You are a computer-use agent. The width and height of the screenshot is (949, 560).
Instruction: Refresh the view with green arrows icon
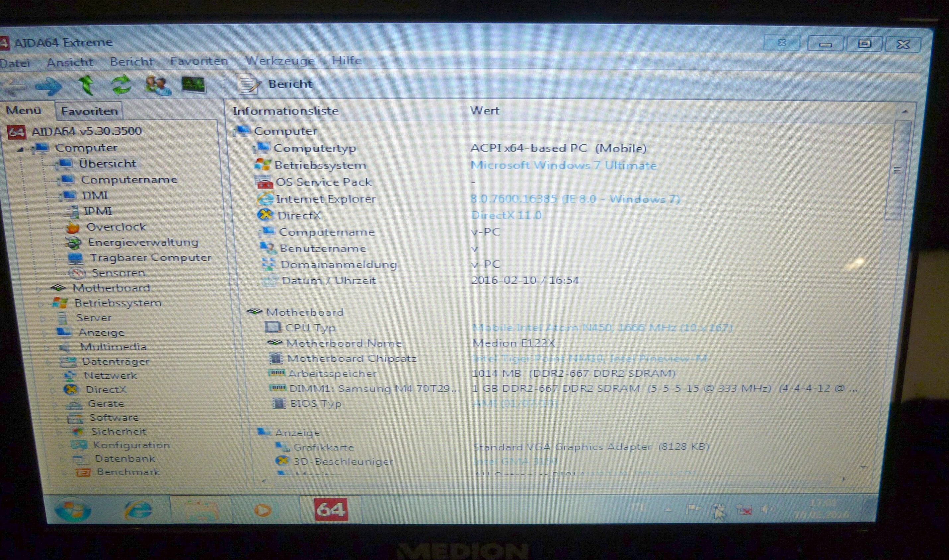click(121, 85)
